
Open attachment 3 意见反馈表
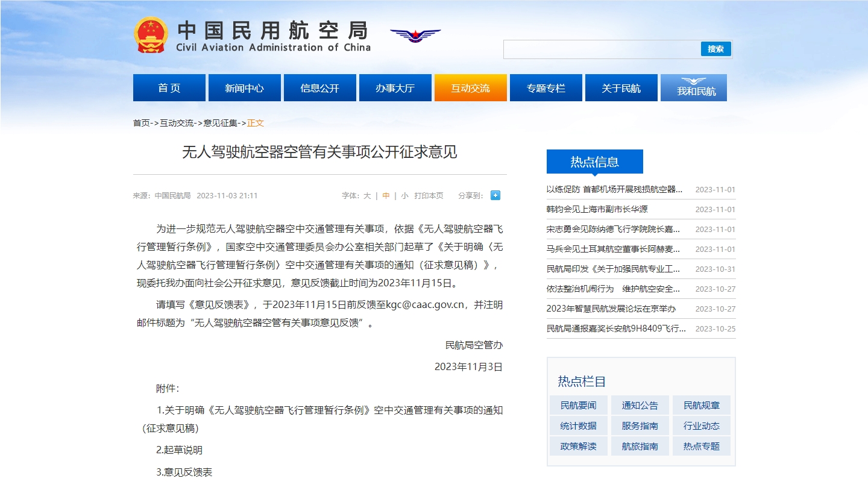click(184, 473)
